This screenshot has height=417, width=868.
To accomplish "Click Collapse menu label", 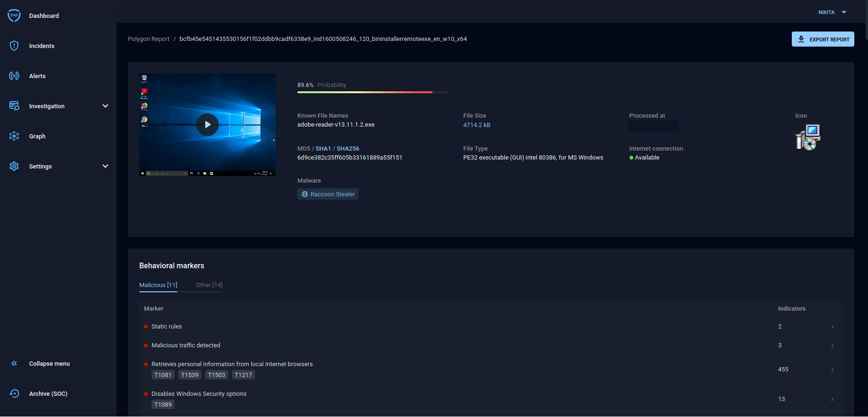I will pyautogui.click(x=49, y=363).
